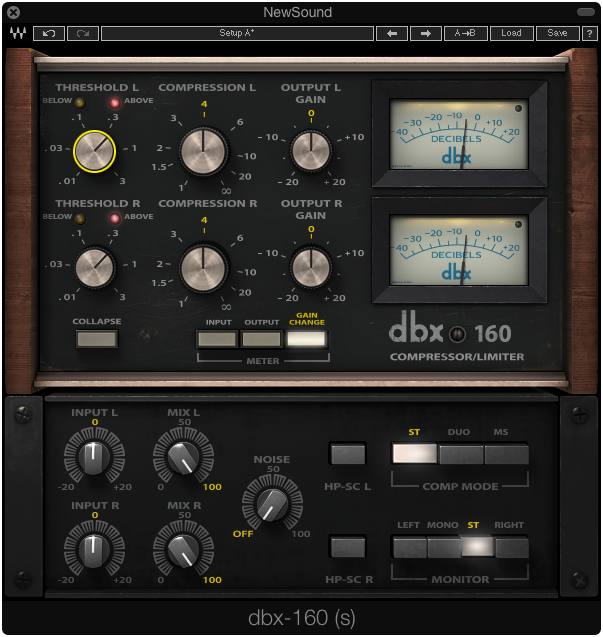Click the Threshold L knob
The image size is (603, 637).
[x=94, y=152]
